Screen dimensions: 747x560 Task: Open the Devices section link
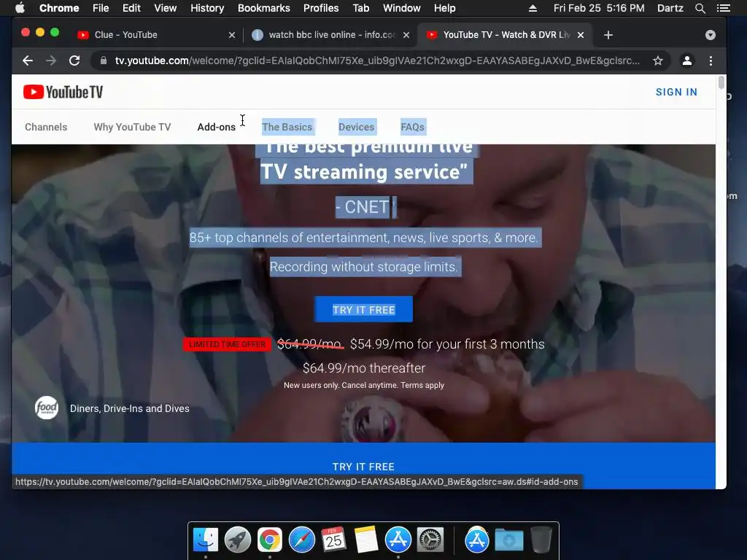pyautogui.click(x=356, y=127)
